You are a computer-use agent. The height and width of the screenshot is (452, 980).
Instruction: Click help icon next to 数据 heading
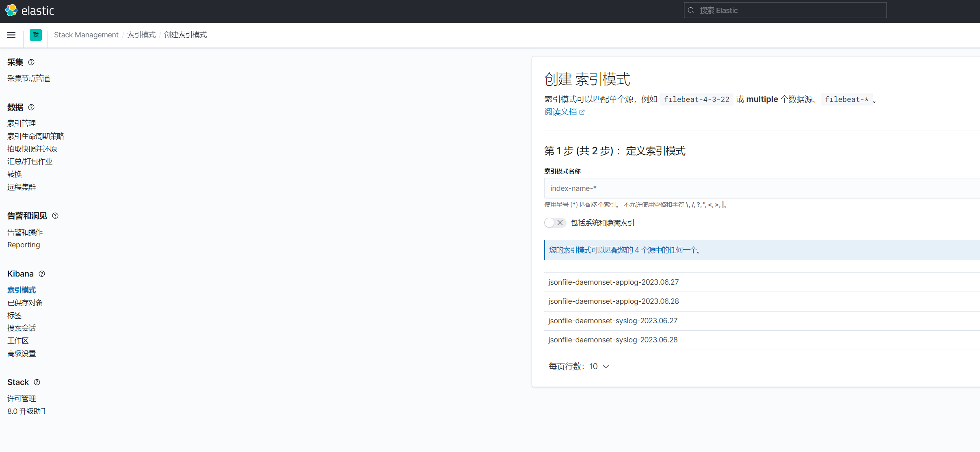tap(31, 107)
